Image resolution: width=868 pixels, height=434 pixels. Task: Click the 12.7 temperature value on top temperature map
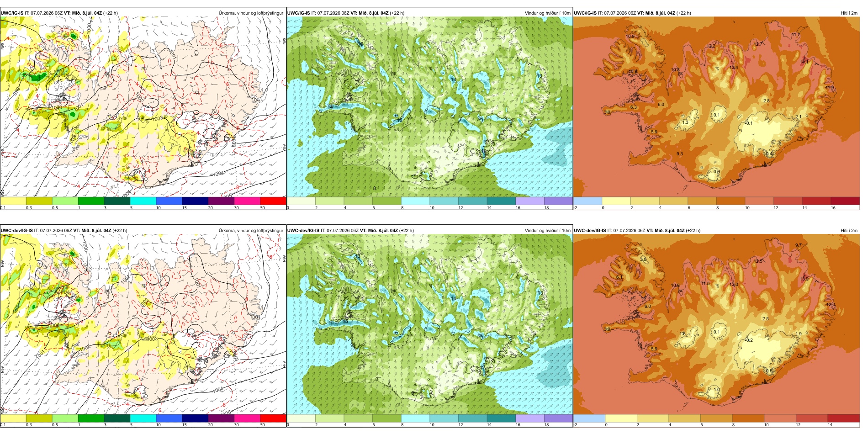[x=758, y=44]
